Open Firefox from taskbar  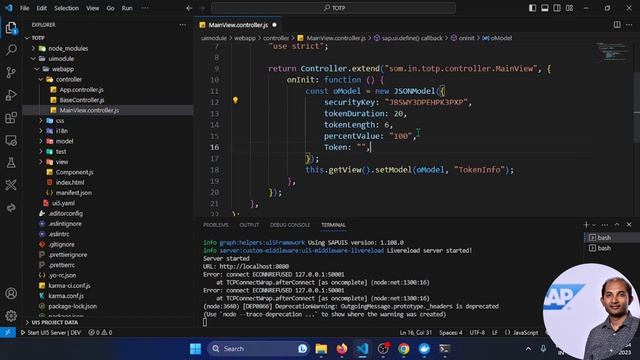(x=342, y=349)
